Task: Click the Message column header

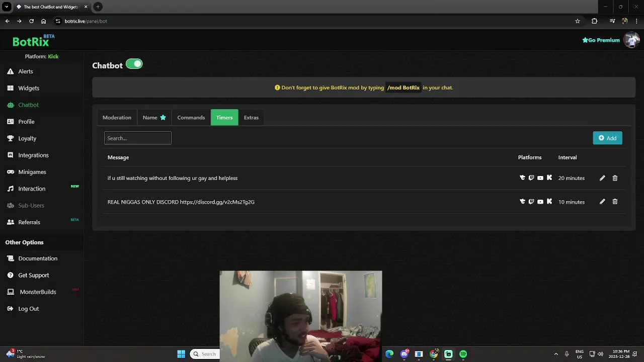Action: point(118,157)
